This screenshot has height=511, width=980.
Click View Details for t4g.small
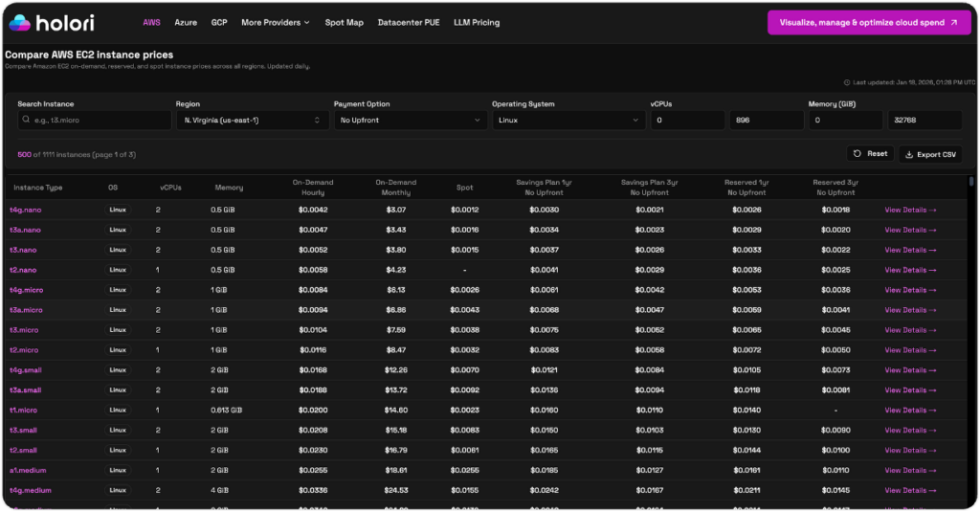(x=910, y=369)
